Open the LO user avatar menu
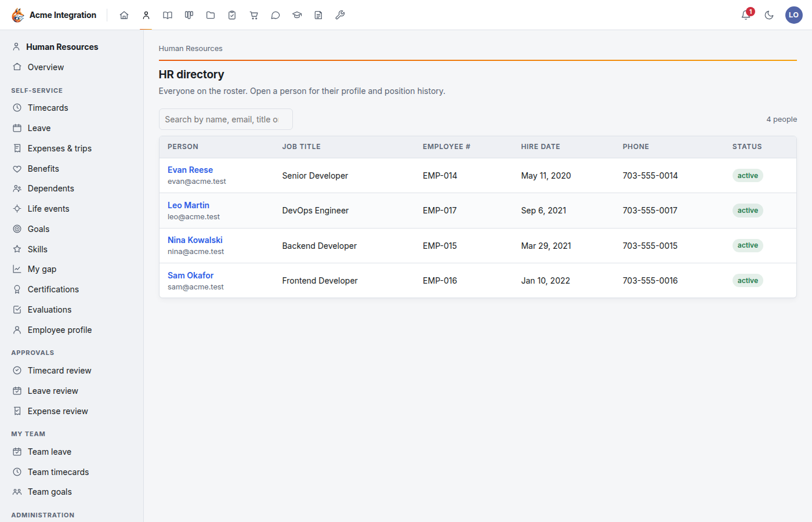The image size is (812, 522). pos(793,15)
